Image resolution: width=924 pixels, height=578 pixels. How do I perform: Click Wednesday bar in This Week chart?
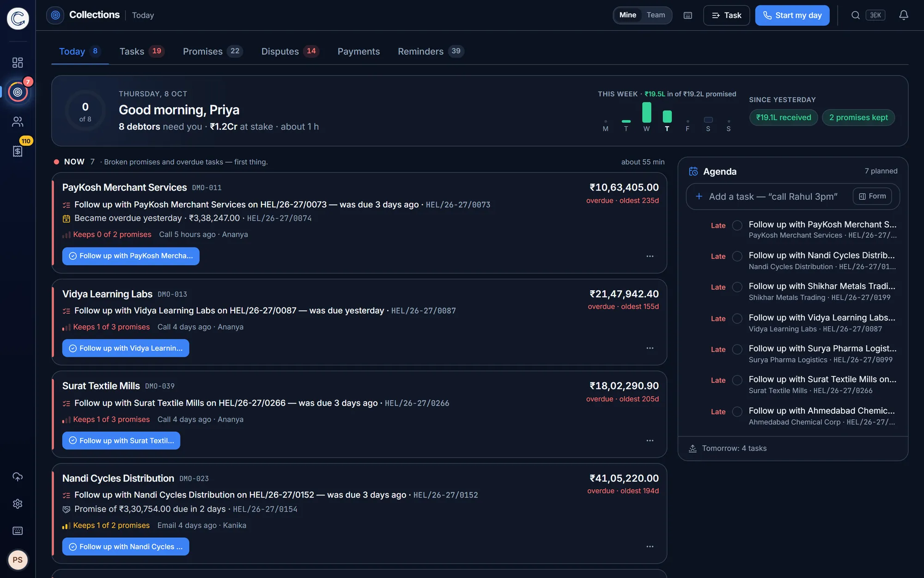pos(646,112)
